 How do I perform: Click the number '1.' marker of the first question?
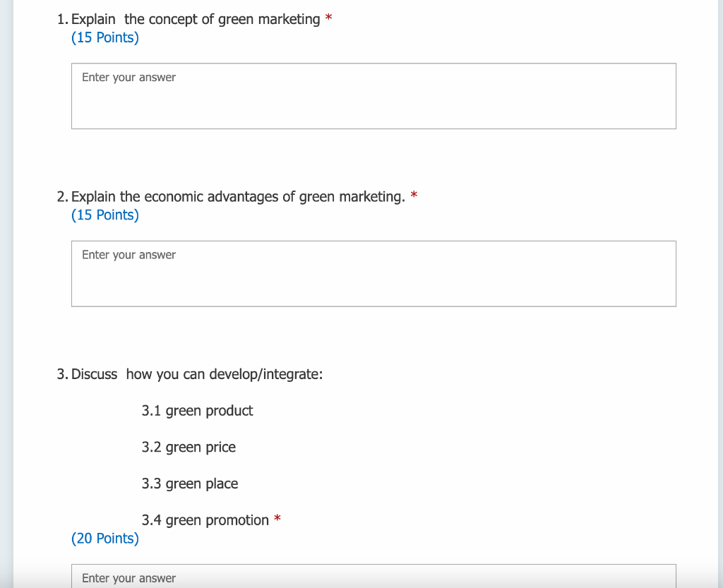point(62,19)
